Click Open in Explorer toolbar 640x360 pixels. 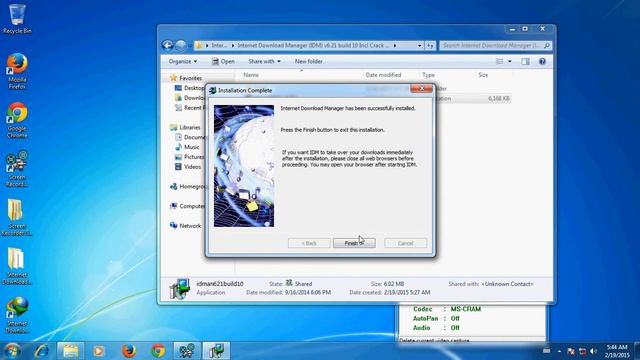tap(223, 61)
